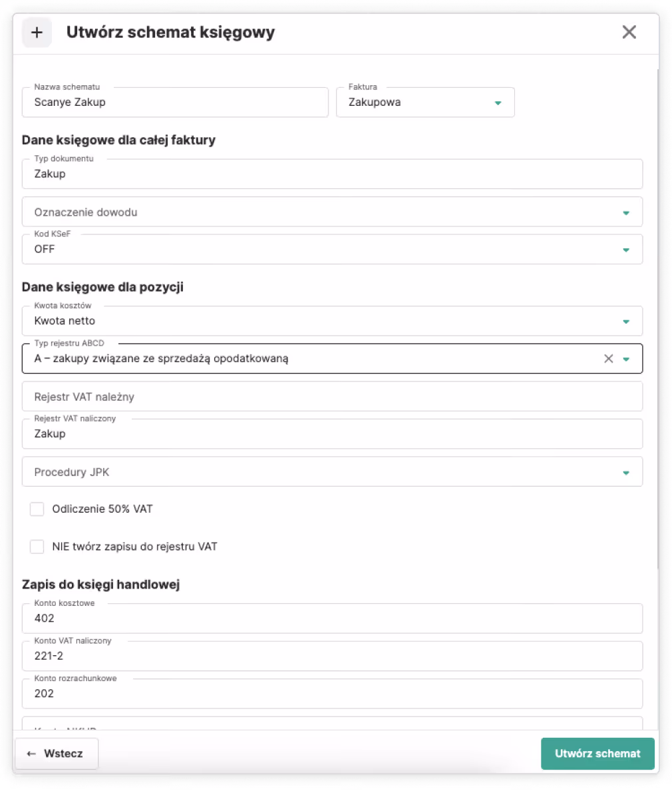
Task: Expand the Kwota kosztów dropdown arrow
Action: click(x=625, y=322)
